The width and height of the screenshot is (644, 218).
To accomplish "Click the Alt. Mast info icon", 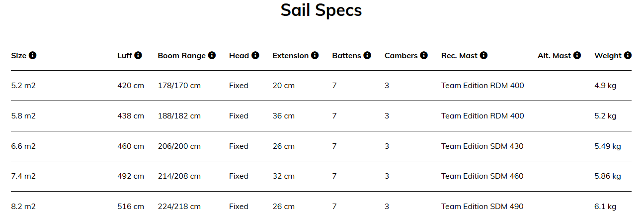I will (577, 55).
